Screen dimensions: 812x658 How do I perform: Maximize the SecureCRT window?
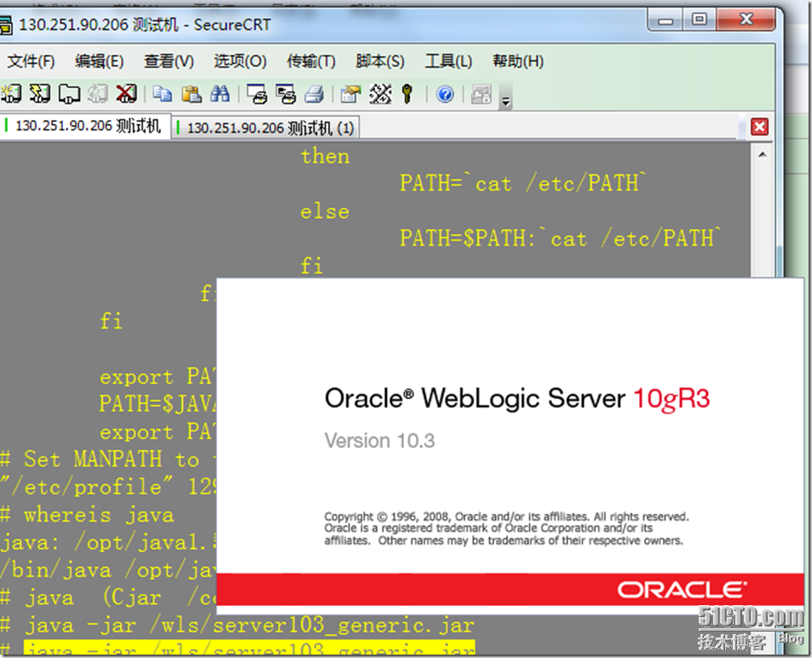tap(700, 20)
